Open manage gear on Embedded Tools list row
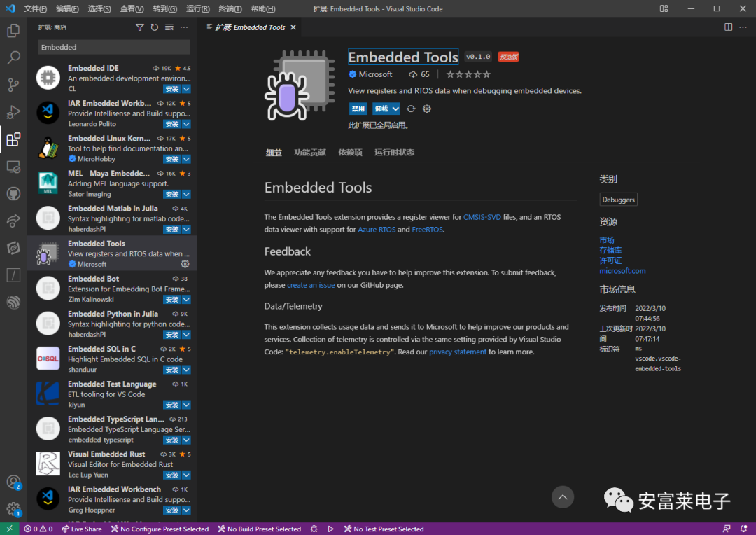This screenshot has width=756, height=535. point(185,264)
